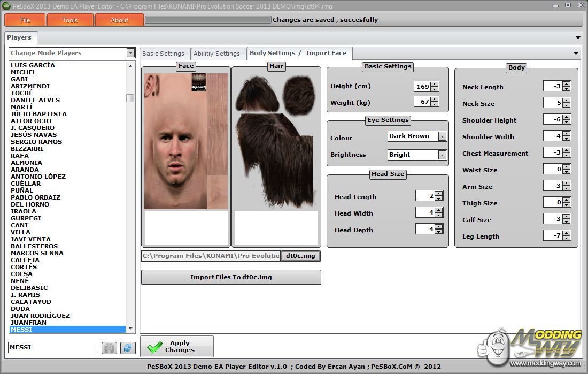Decrease the Weight (kg) value
Viewport: 588px width, 374px height.
click(435, 104)
